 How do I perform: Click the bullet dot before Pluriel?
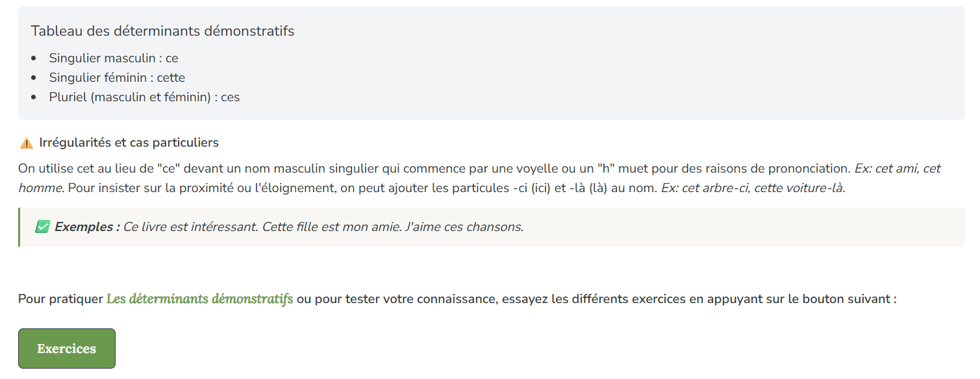(34, 97)
